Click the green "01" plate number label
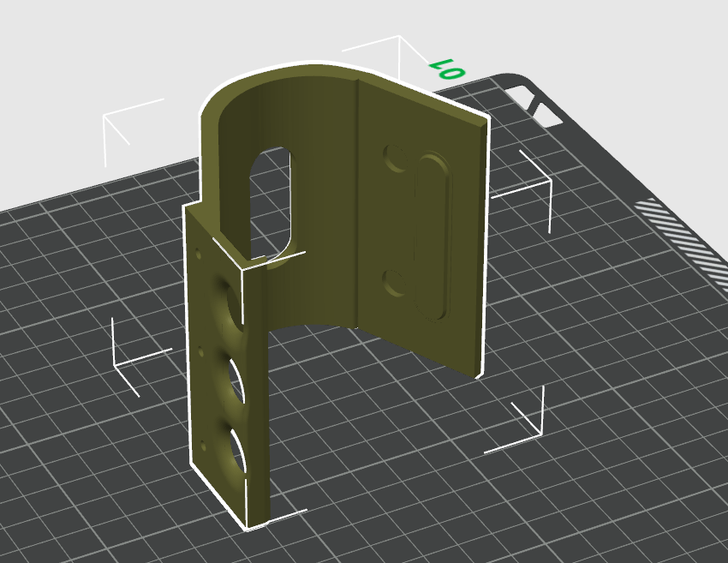Image resolution: width=728 pixels, height=563 pixels. [x=446, y=69]
